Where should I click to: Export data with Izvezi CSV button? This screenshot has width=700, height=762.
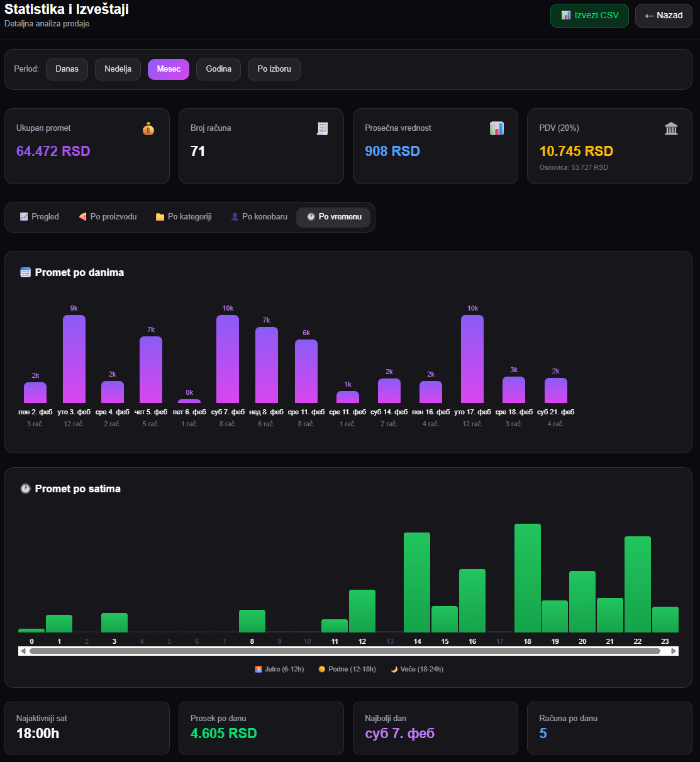click(589, 16)
